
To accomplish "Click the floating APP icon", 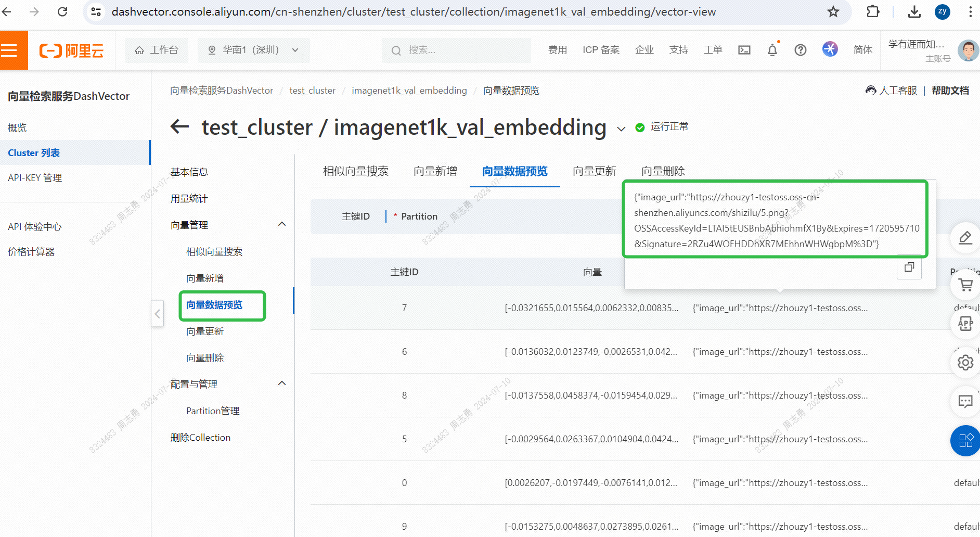I will [x=965, y=324].
